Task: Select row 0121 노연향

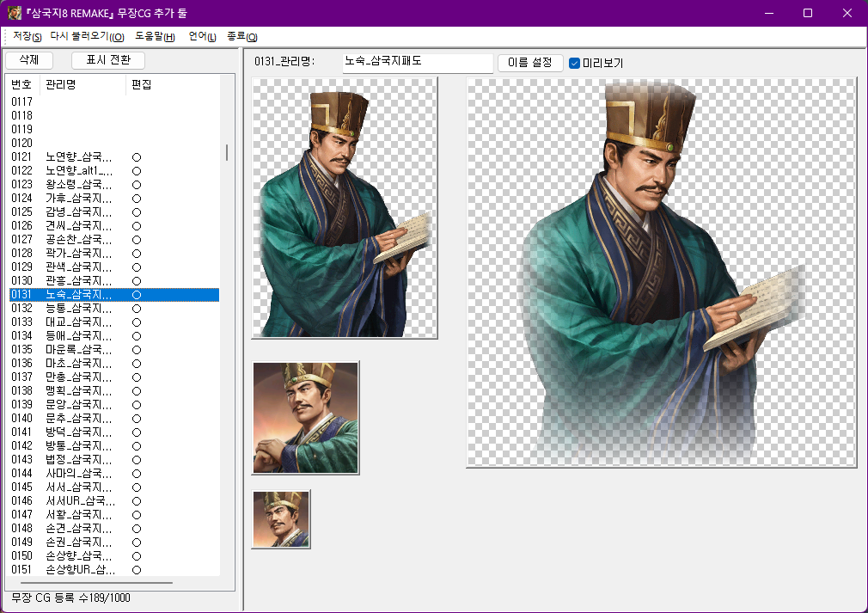Action: (x=114, y=156)
